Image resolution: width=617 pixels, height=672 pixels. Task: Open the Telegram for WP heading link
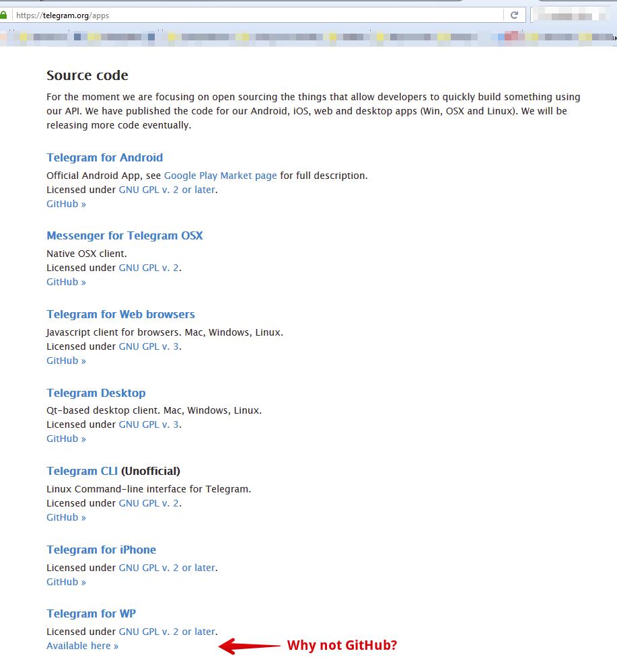(92, 613)
